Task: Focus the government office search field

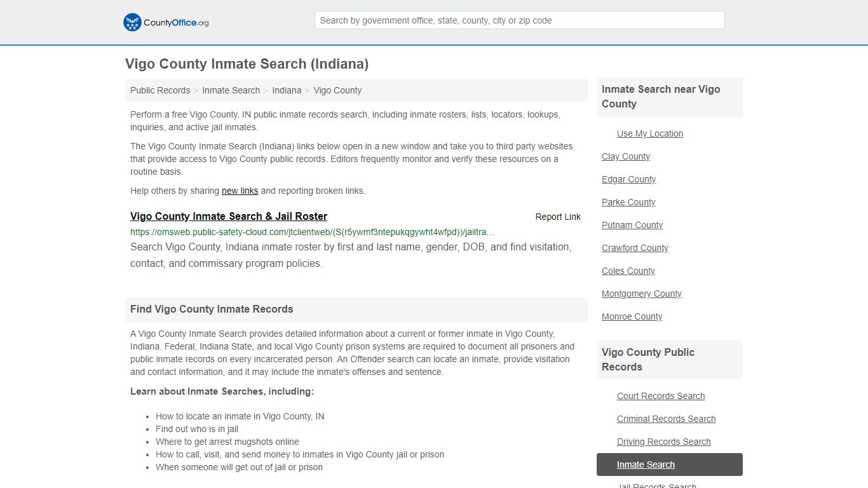Action: point(519,20)
